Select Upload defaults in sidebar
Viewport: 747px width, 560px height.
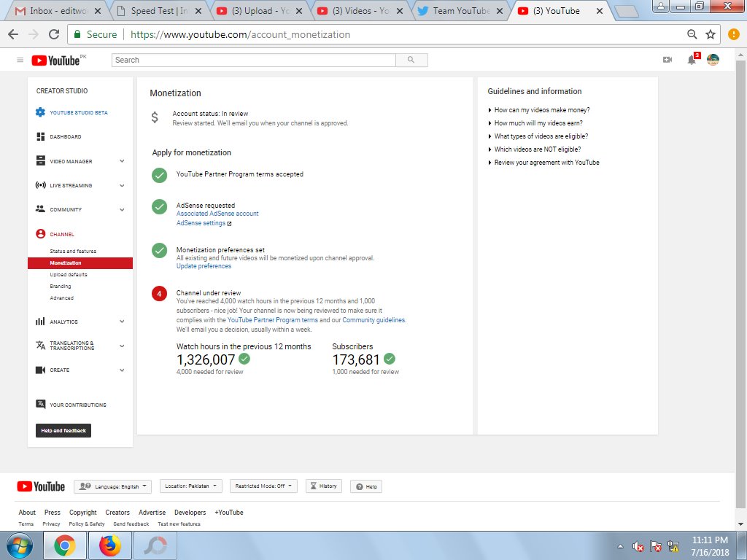tap(69, 275)
